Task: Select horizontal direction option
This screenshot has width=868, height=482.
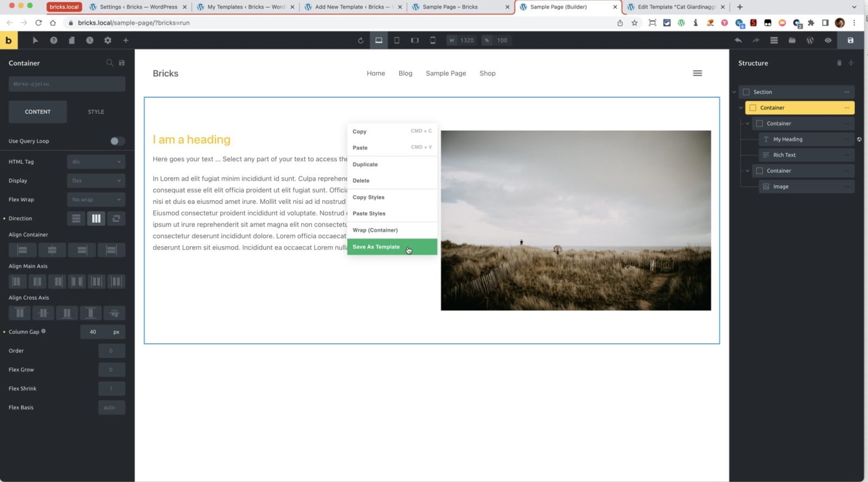Action: (96, 218)
